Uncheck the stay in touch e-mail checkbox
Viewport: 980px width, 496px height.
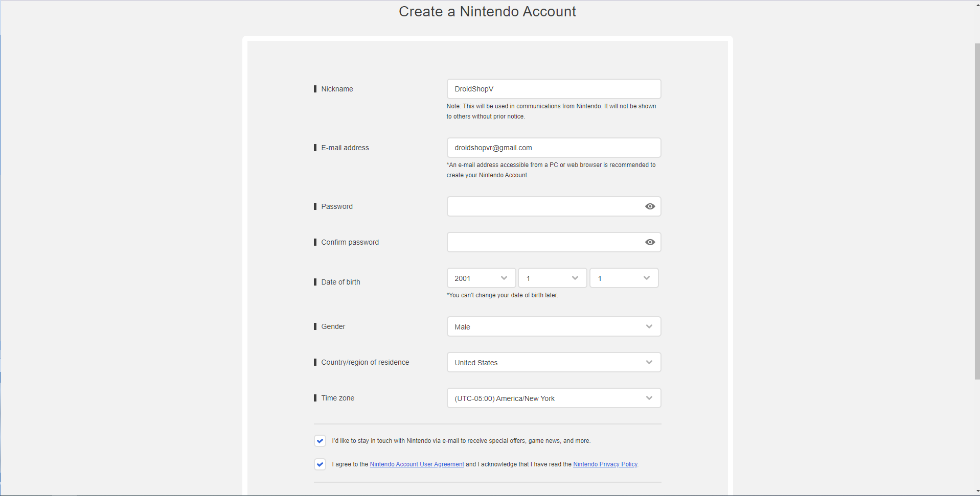pyautogui.click(x=320, y=441)
